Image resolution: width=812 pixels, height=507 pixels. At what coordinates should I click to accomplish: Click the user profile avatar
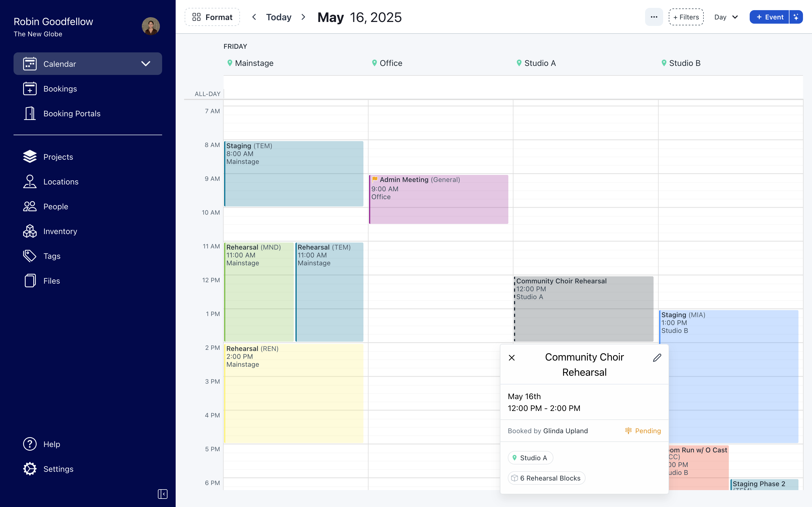[x=151, y=26]
